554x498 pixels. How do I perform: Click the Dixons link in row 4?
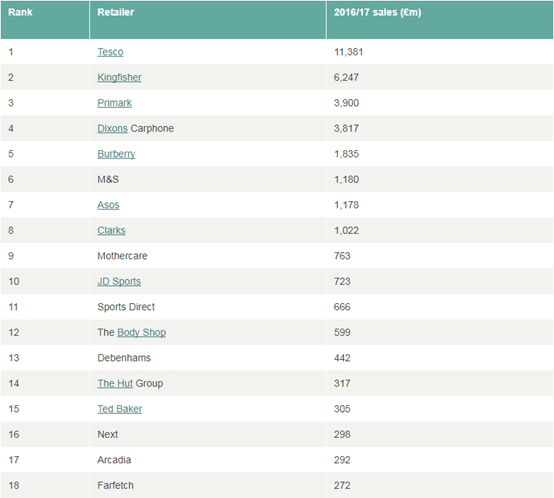tap(112, 128)
